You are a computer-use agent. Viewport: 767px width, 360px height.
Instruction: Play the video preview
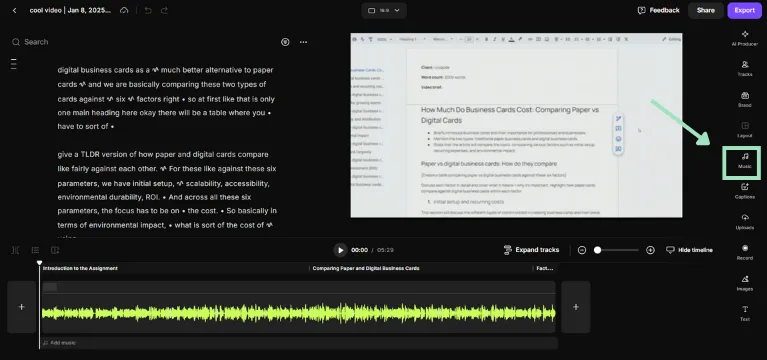340,250
